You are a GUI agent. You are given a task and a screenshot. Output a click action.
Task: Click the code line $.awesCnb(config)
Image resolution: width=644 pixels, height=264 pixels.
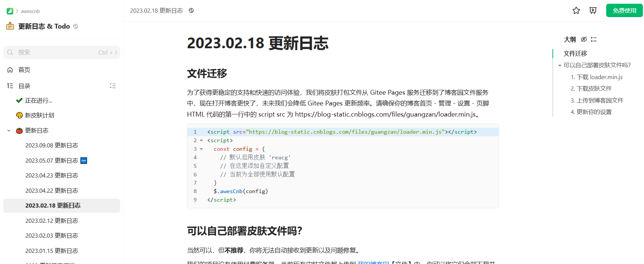click(x=241, y=192)
